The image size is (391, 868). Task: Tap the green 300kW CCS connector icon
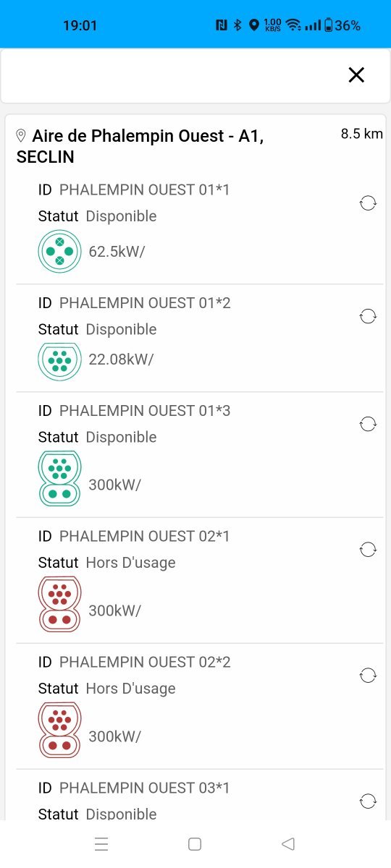[59, 478]
